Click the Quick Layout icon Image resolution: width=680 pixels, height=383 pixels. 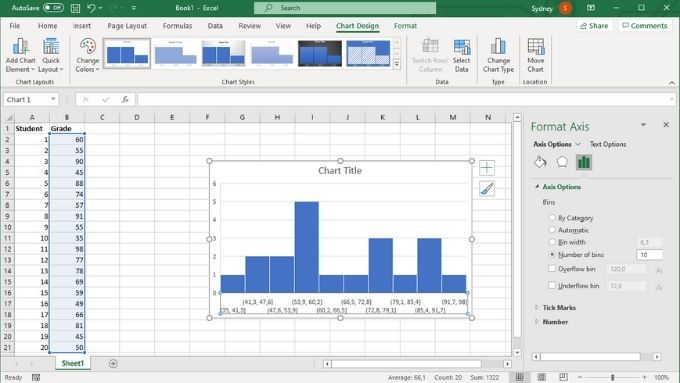pyautogui.click(x=51, y=47)
